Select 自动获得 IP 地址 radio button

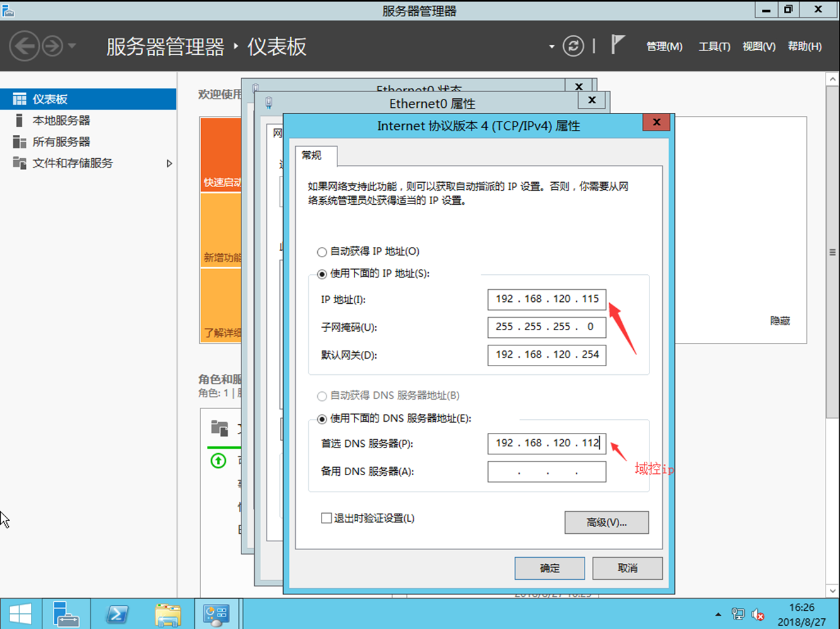[322, 252]
